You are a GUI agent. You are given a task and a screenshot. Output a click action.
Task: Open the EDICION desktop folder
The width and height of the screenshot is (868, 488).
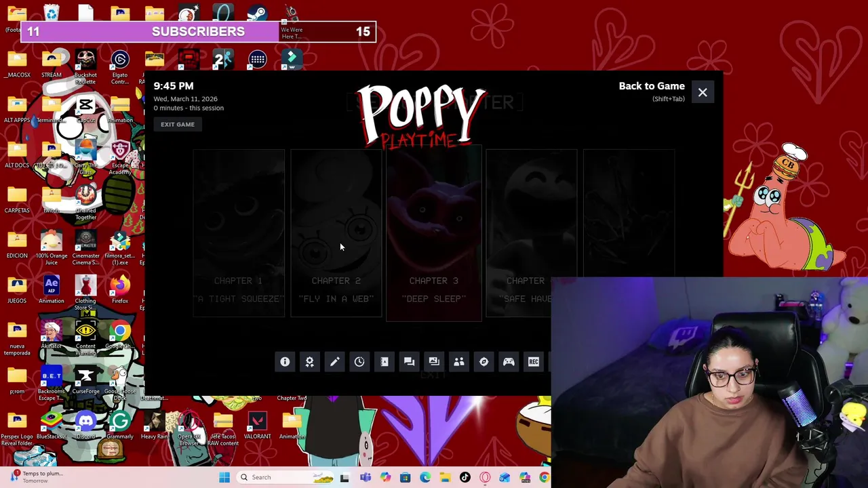tap(17, 245)
